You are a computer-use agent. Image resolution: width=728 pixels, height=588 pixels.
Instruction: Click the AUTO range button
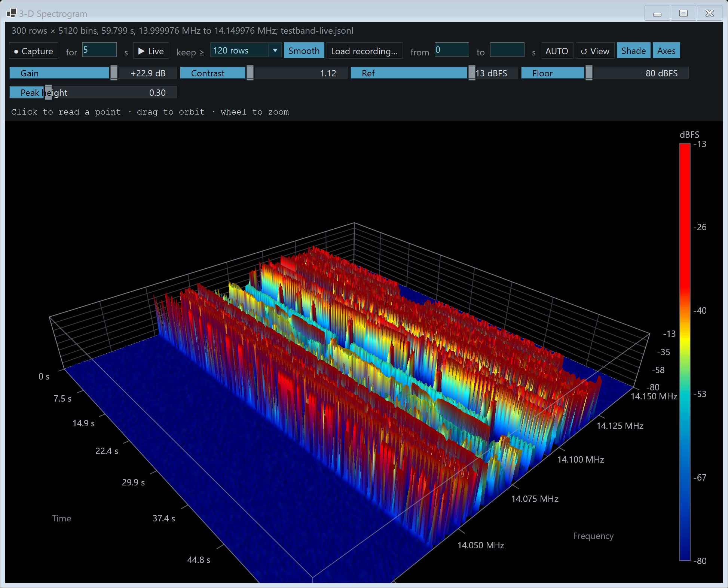coord(557,51)
